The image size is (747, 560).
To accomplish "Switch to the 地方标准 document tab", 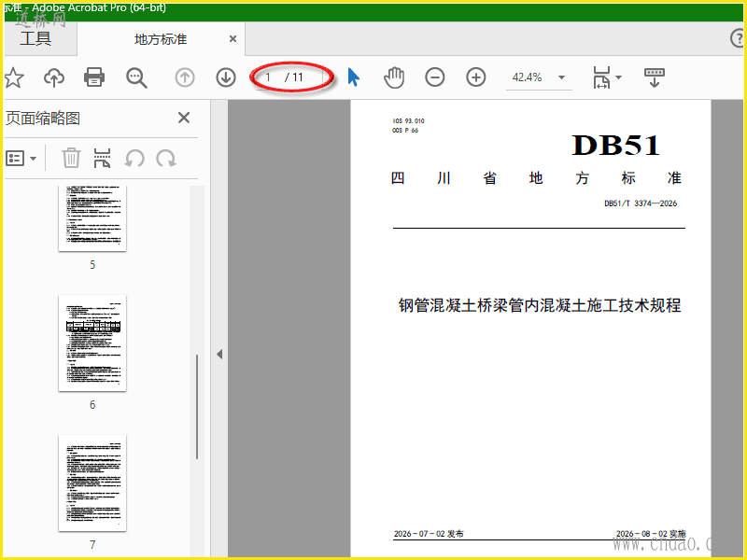I will pos(160,39).
